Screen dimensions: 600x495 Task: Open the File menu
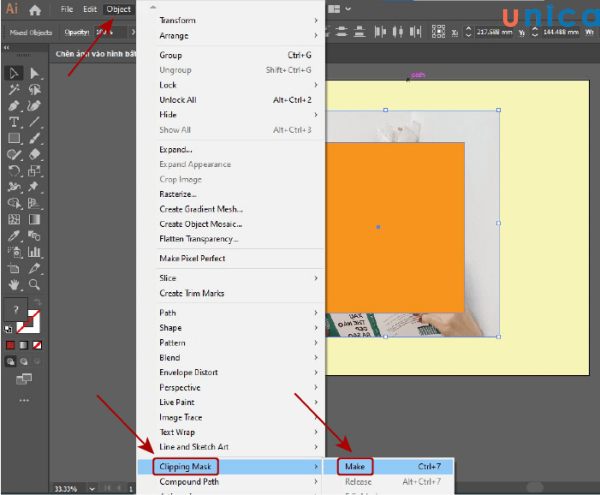pyautogui.click(x=67, y=9)
